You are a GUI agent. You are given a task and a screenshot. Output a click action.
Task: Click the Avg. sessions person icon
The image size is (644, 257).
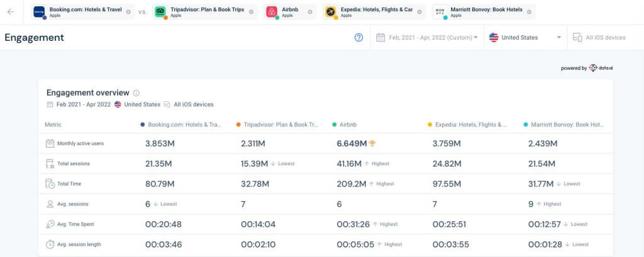point(50,204)
